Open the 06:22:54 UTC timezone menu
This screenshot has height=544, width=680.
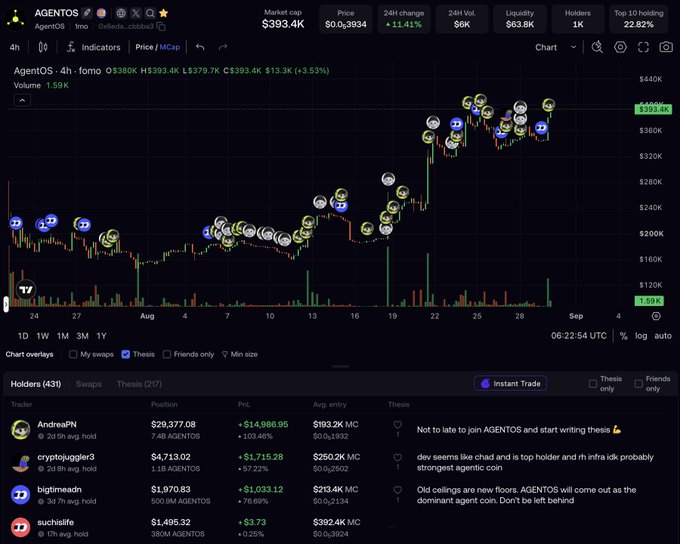coord(579,335)
